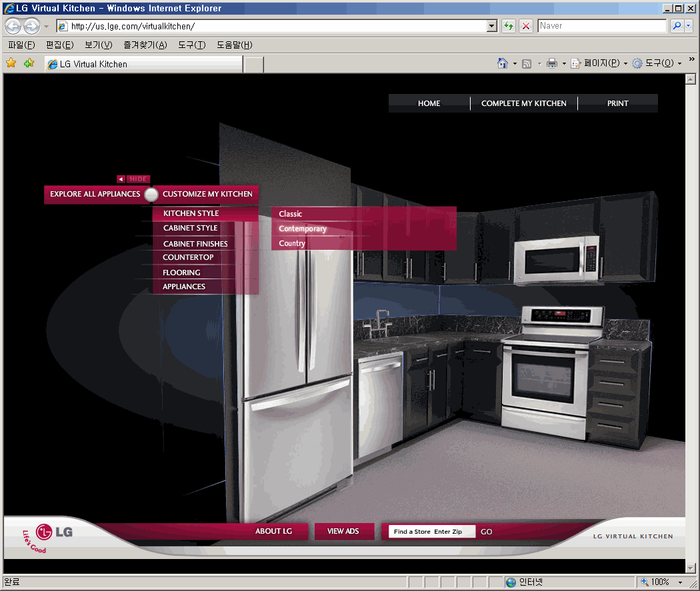
Task: Open the search provider options dropdown
Action: [x=689, y=26]
